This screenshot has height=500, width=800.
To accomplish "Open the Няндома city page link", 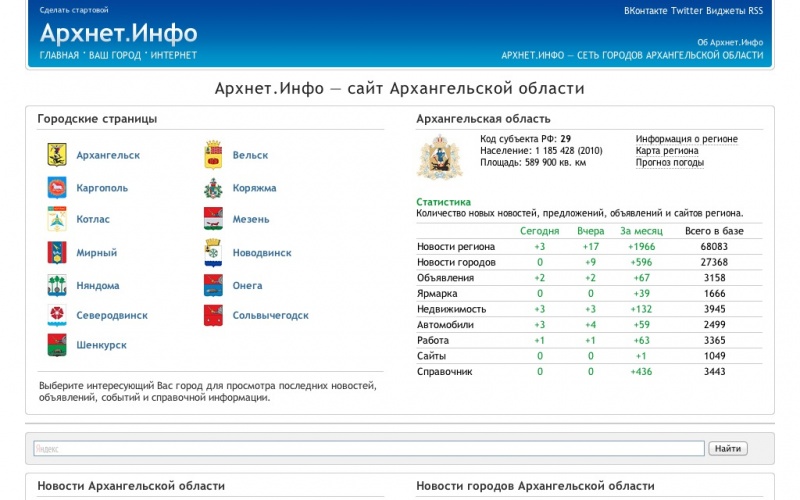I will [x=97, y=285].
